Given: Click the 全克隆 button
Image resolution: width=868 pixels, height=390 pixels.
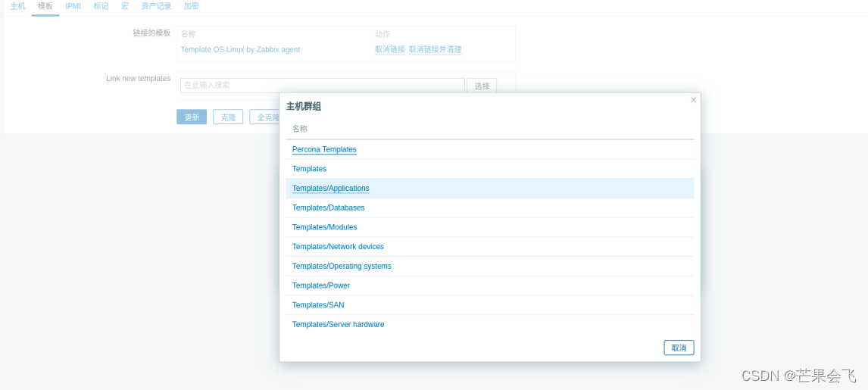Looking at the screenshot, I should pyautogui.click(x=265, y=117).
